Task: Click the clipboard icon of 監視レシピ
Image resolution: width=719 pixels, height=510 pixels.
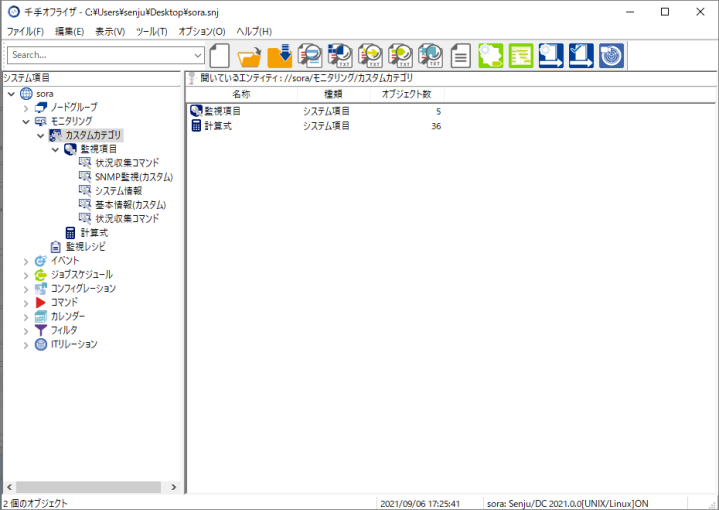Action: [x=55, y=247]
